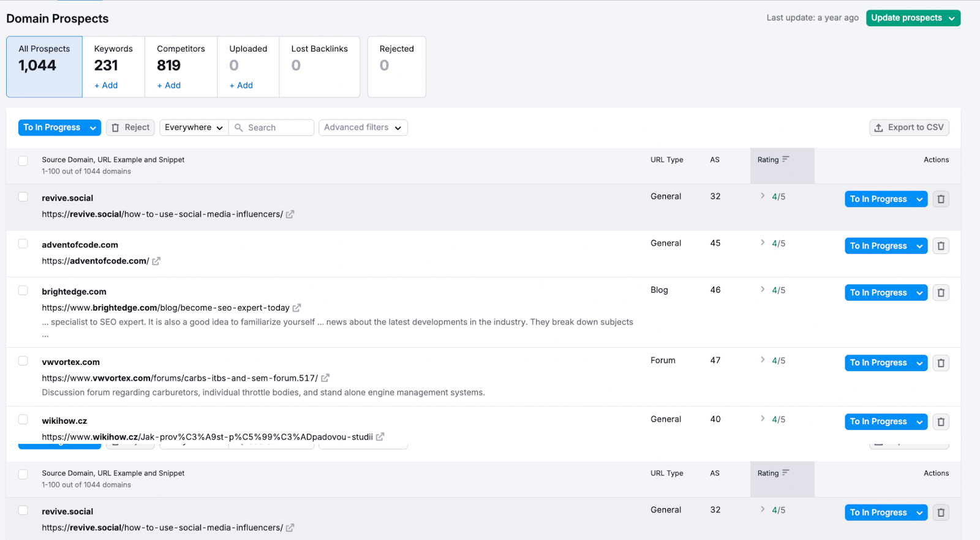
Task: Tick the select-all checkbox in table header
Action: 23,161
